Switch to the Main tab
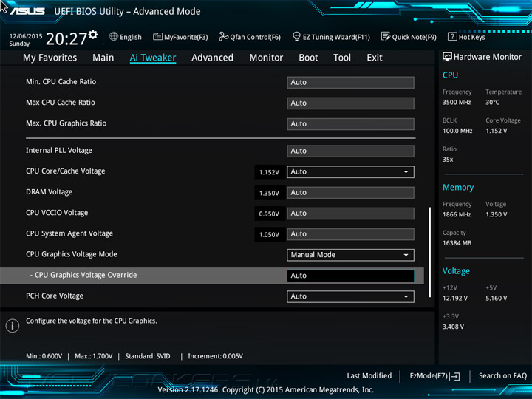 point(103,58)
